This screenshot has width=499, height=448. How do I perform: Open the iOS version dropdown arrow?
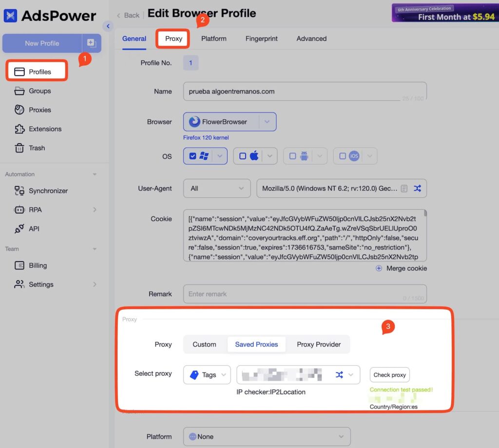[x=370, y=156]
